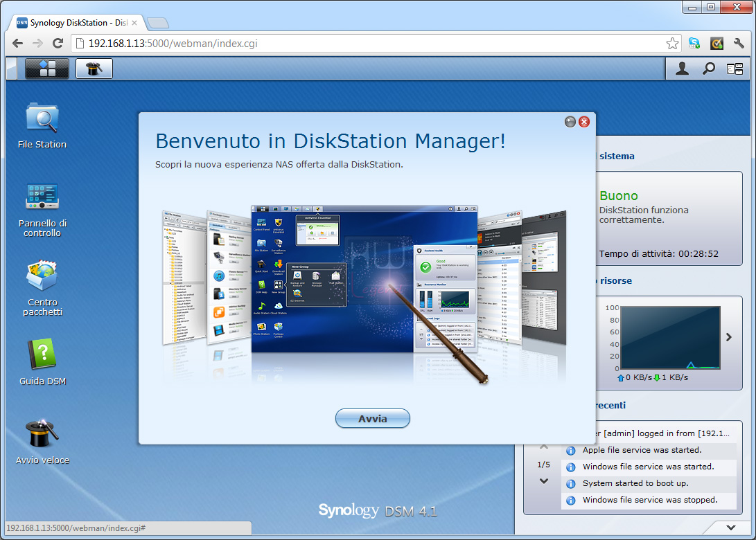Collapse the widgets panel with bottom chevron

coord(731,528)
